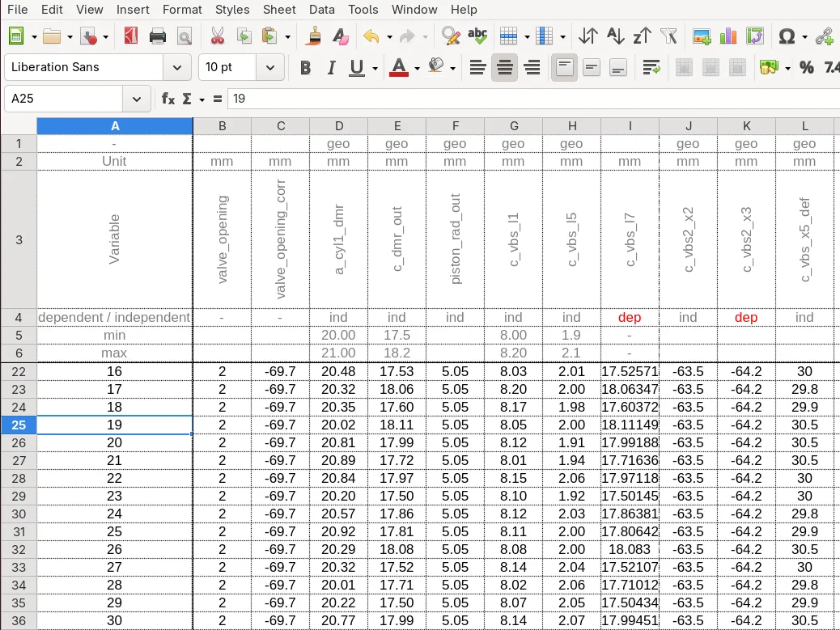Open Find and Replace

point(451,36)
